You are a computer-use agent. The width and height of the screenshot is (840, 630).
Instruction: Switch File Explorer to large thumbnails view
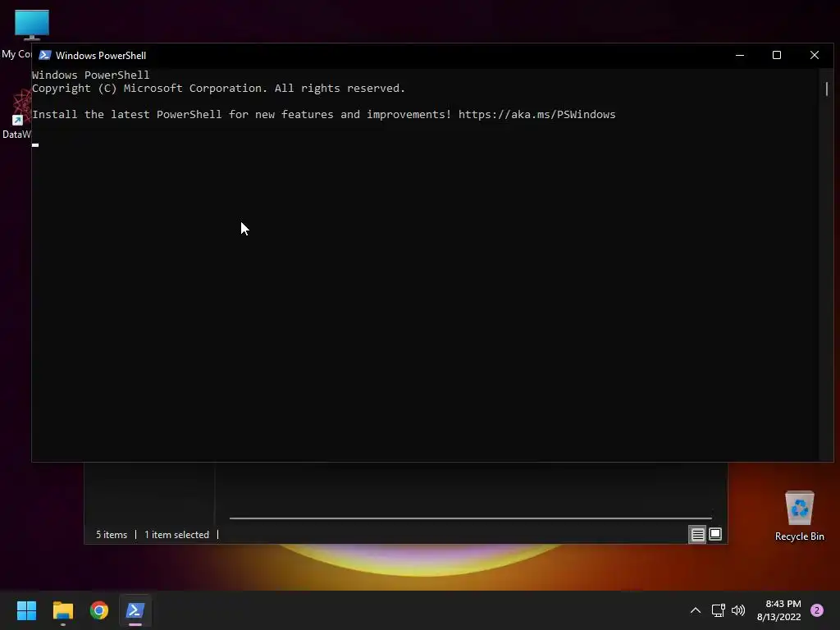coord(715,534)
